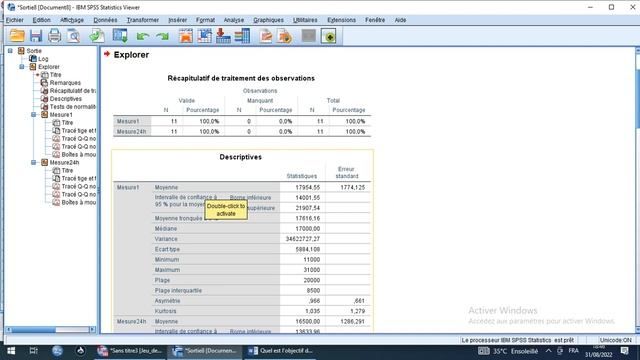Click the Designate Window plus icon
The image size is (640, 360).
point(329,36)
